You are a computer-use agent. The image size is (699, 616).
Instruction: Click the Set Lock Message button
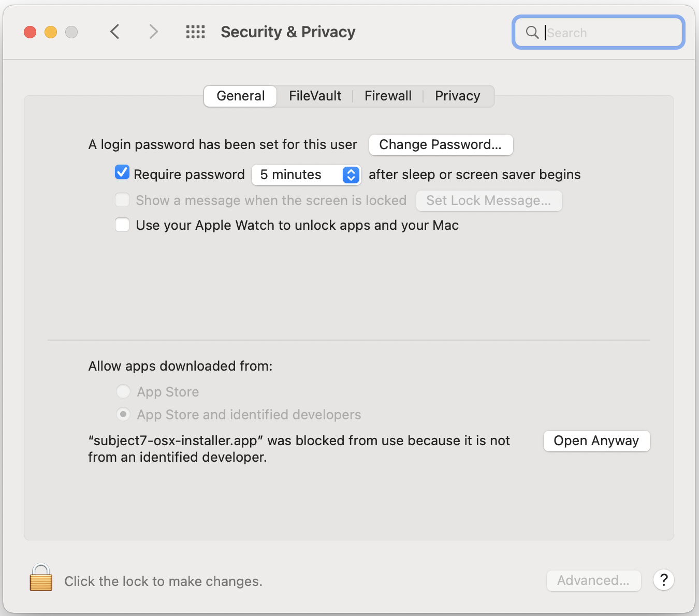pos(489,201)
